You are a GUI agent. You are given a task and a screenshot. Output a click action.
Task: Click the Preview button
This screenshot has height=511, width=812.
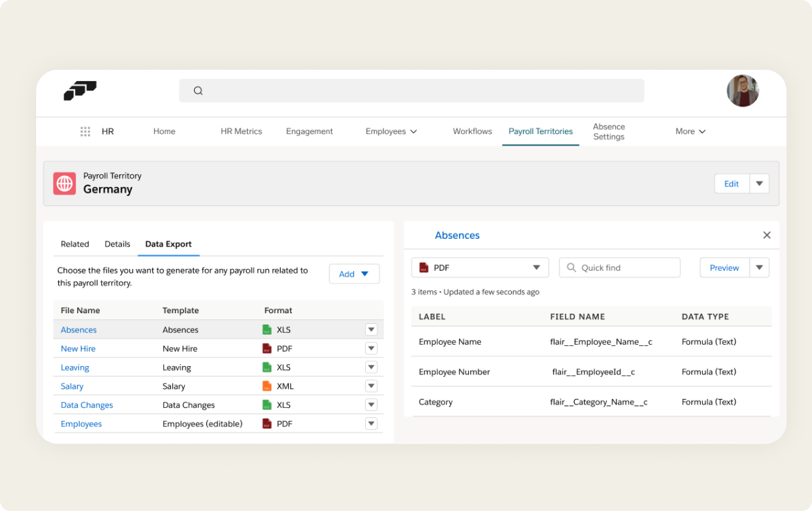724,268
